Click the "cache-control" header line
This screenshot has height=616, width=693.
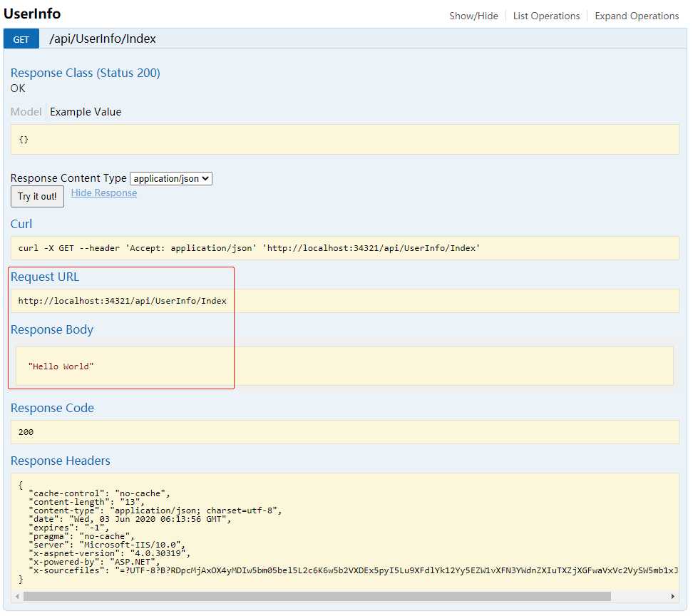[x=99, y=493]
